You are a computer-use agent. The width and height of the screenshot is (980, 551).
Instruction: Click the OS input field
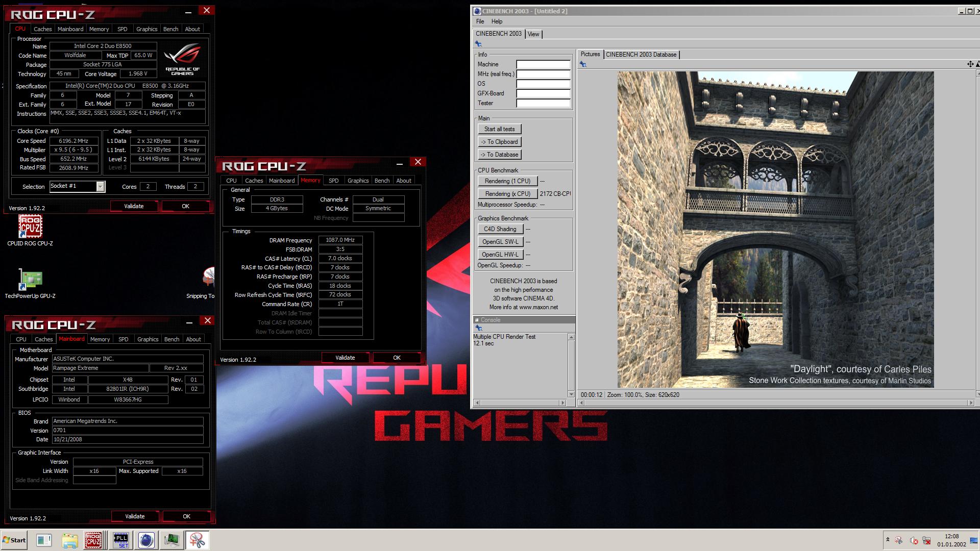pos(543,84)
